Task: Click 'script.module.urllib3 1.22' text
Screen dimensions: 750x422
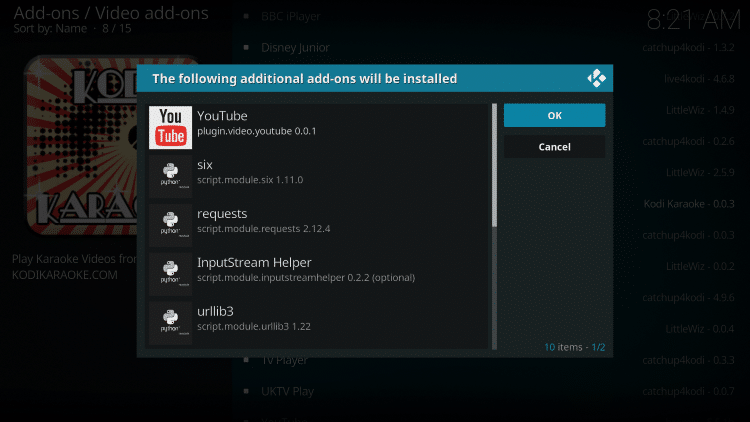Action: [254, 326]
